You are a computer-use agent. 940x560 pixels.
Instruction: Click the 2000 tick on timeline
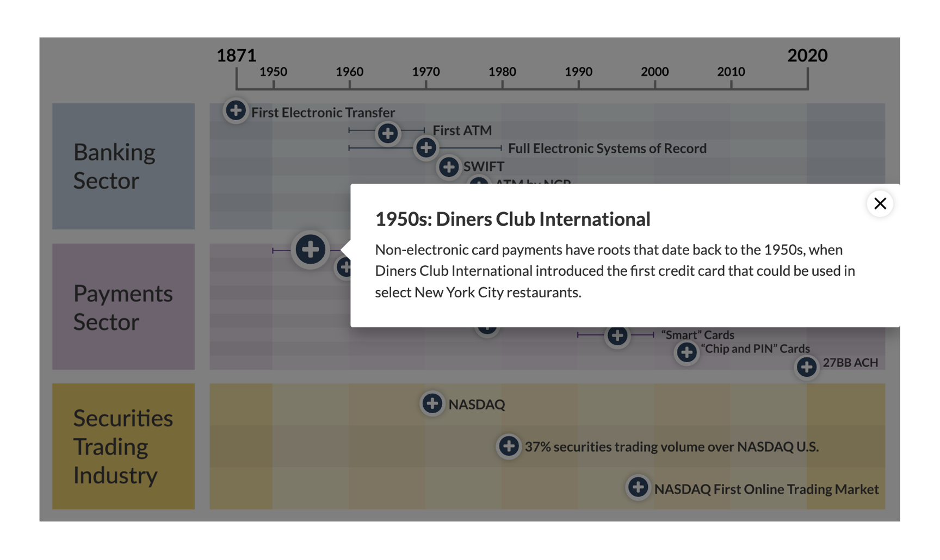point(654,72)
